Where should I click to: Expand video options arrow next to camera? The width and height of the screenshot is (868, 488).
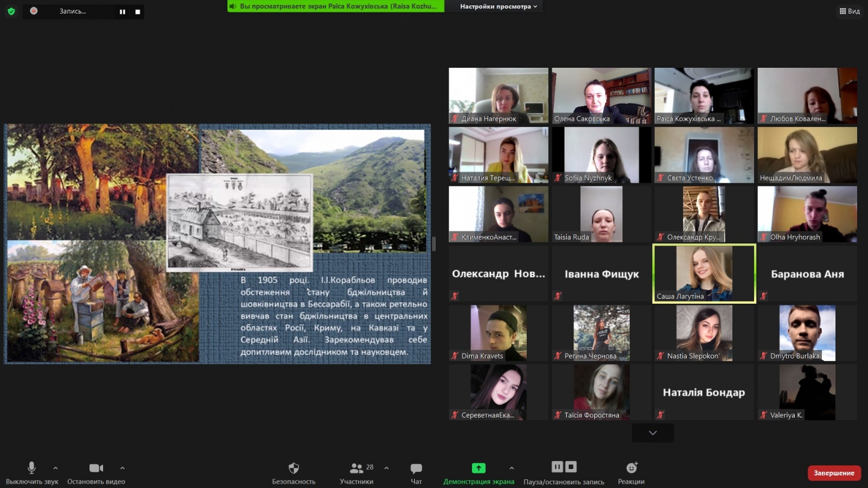[123, 468]
